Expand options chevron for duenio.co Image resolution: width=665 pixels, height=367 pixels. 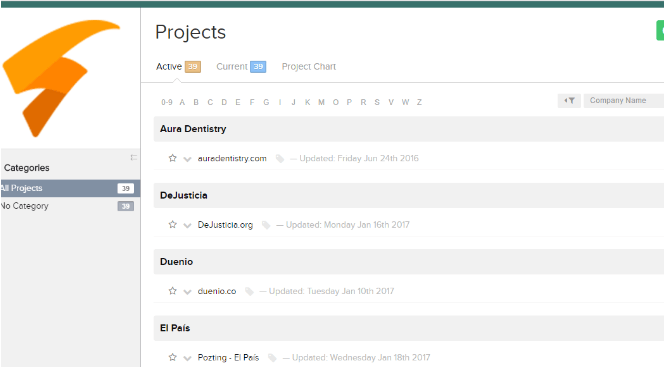187,291
